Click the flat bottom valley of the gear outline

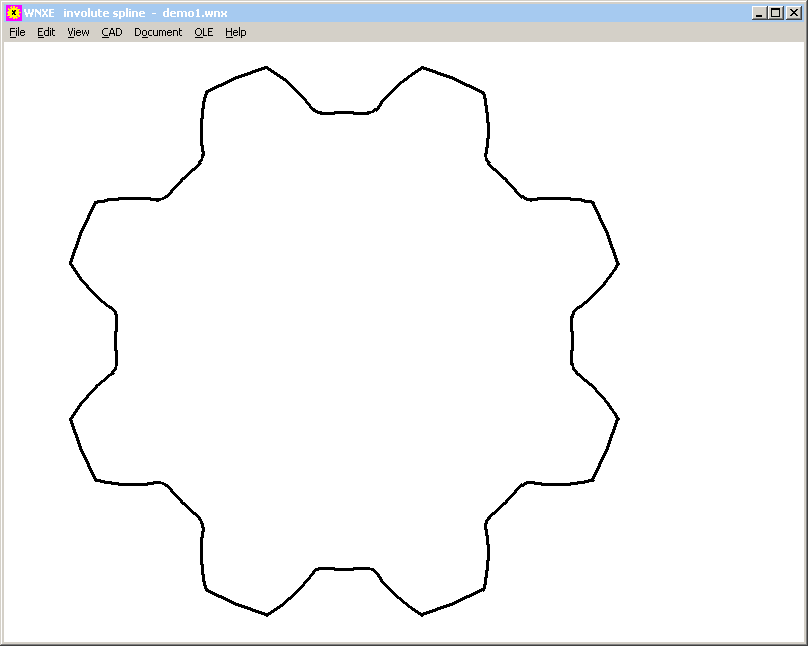[x=344, y=570]
